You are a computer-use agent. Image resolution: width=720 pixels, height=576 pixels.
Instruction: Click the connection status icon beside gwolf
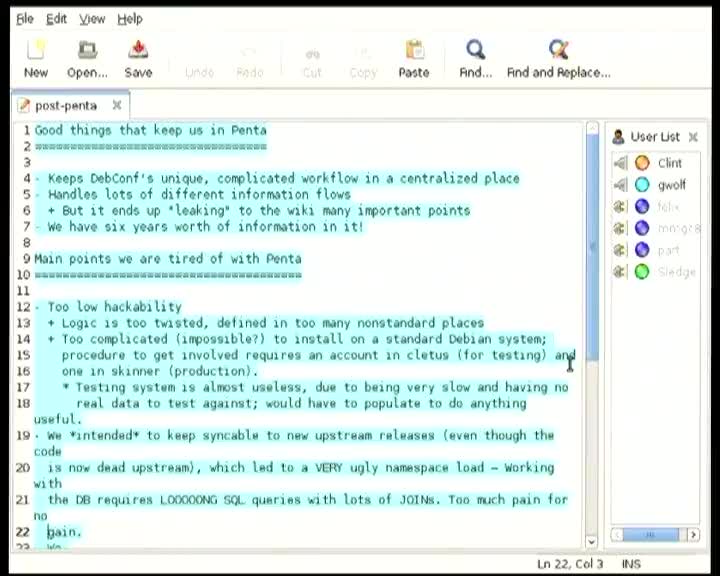[620, 185]
